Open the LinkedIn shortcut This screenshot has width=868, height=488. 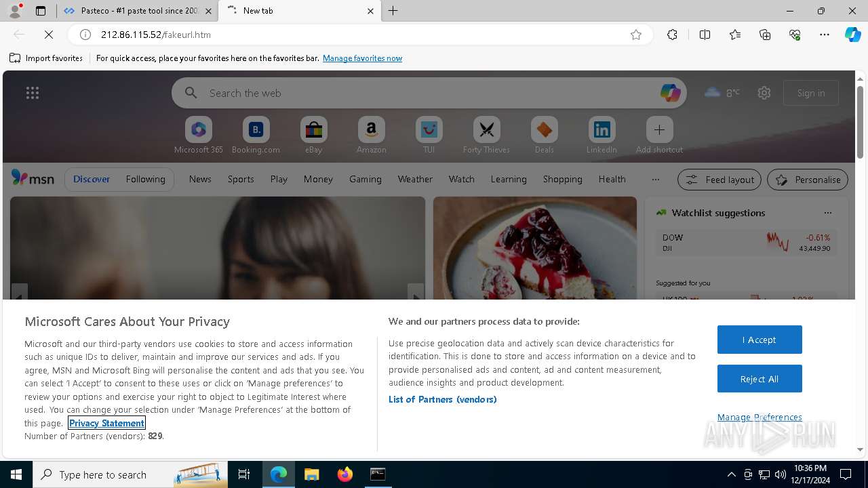(x=601, y=136)
